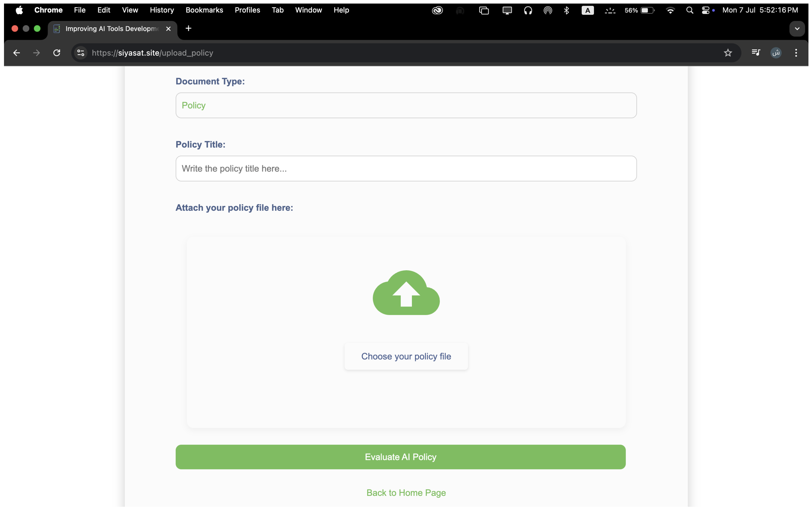Open macOS Control Center icon
Viewport: 812px width, 511px height.
point(705,10)
